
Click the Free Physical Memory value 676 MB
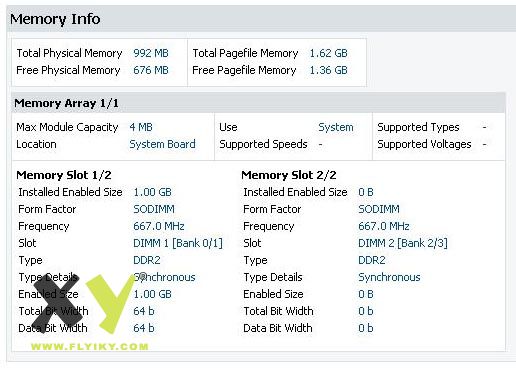(151, 70)
